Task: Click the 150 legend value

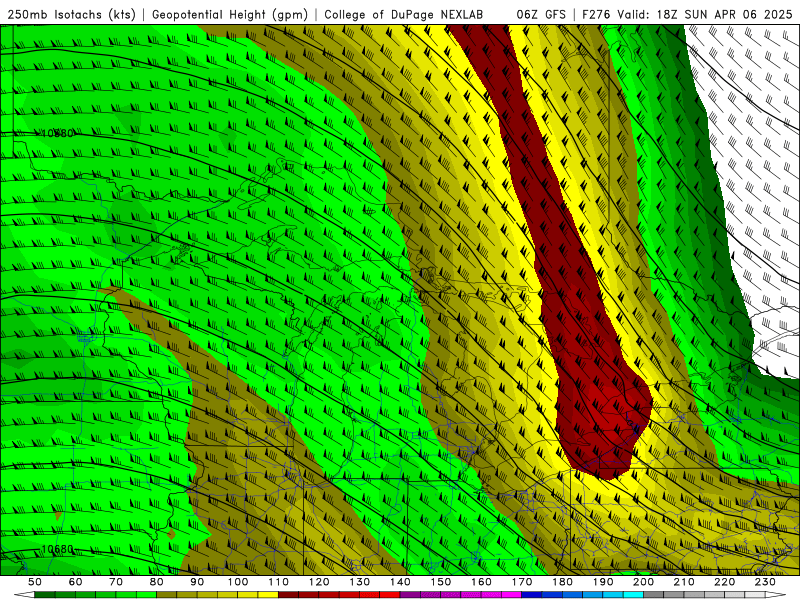Action: click(x=441, y=582)
